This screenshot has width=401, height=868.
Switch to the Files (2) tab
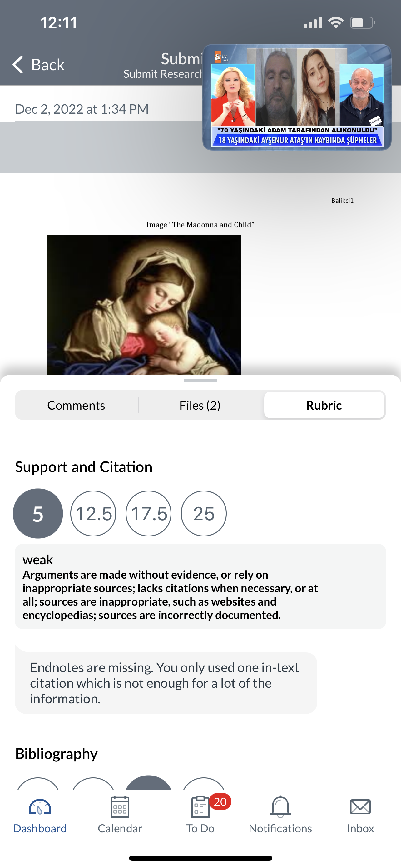(x=200, y=405)
